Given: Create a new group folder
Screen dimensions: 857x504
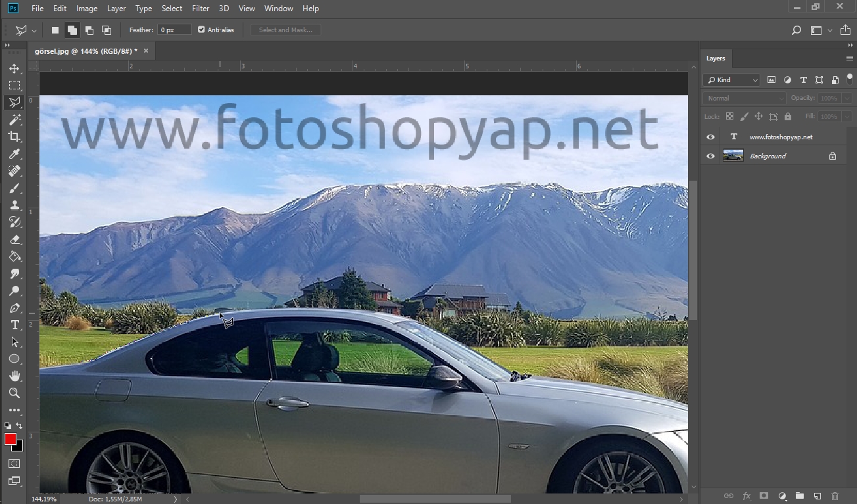Looking at the screenshot, I should click(799, 496).
